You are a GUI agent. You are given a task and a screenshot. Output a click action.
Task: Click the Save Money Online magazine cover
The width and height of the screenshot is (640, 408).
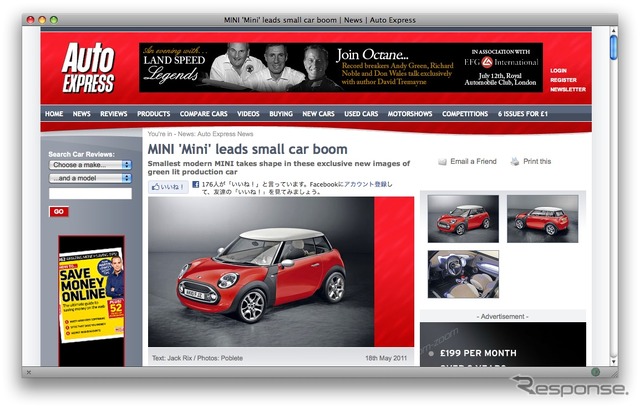click(91, 295)
